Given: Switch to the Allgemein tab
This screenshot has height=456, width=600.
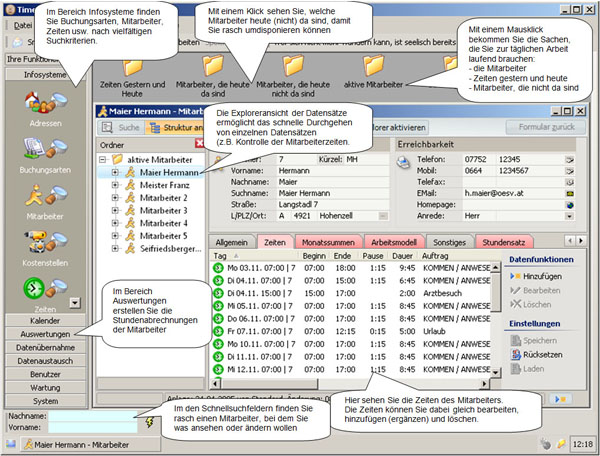Looking at the screenshot, I should 232,242.
